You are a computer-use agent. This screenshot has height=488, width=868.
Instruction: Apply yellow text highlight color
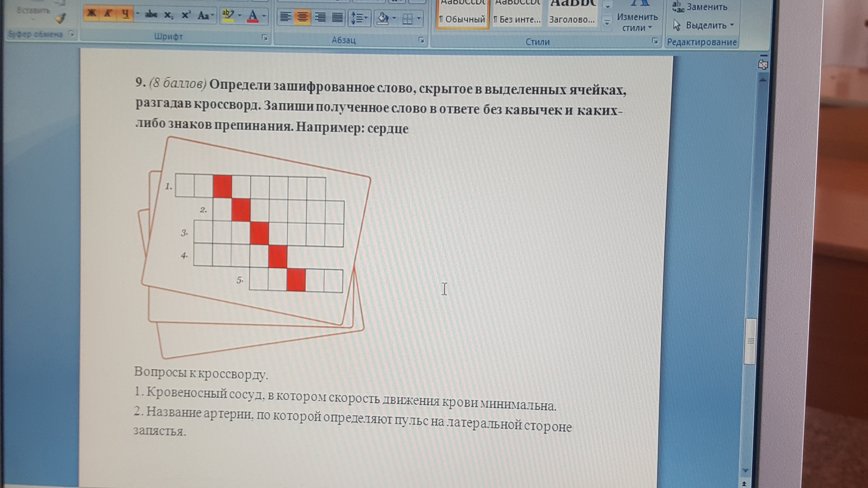(x=228, y=16)
